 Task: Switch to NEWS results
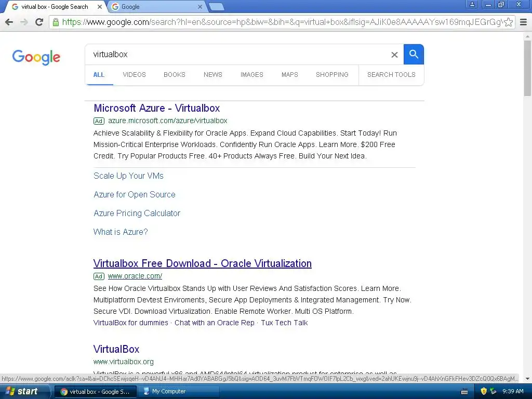212,75
